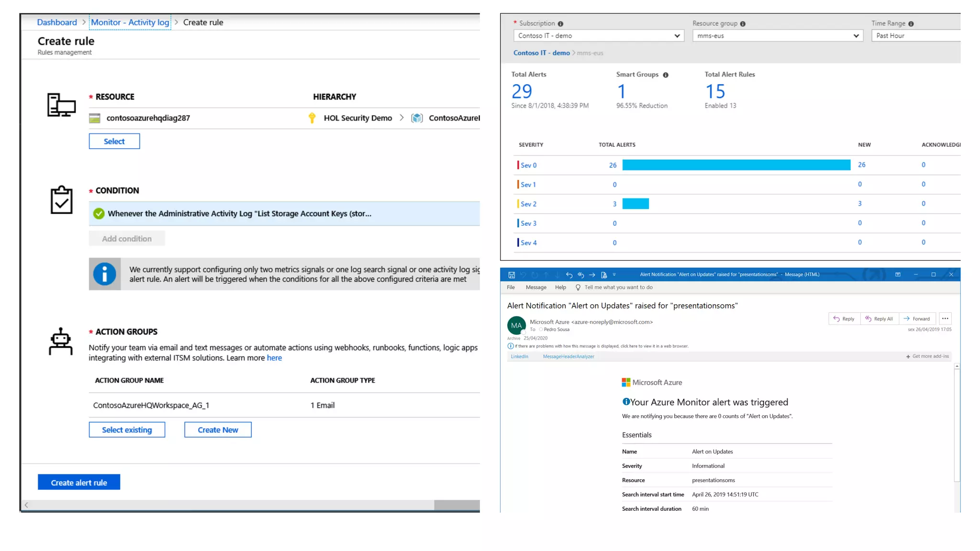Open the Message tab in Outlook
The width and height of the screenshot is (980, 551).
535,287
